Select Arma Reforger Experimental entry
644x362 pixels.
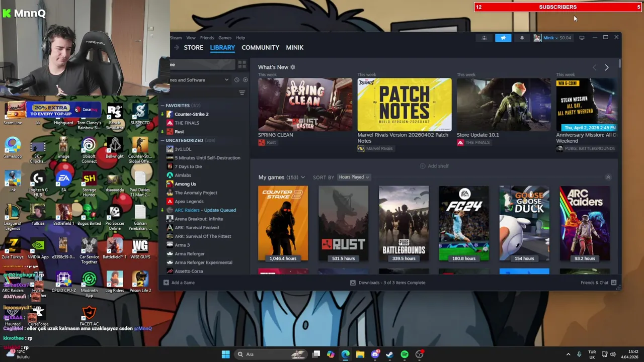pyautogui.click(x=203, y=262)
